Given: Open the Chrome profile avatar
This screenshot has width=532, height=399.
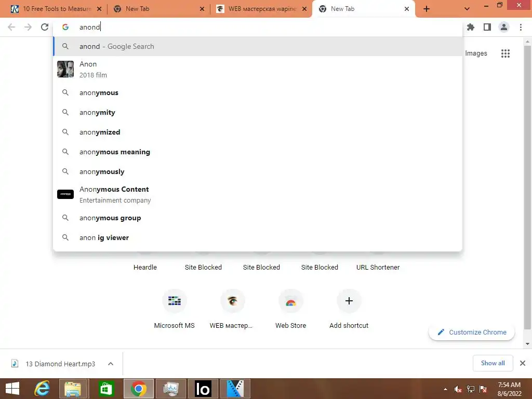Looking at the screenshot, I should (x=504, y=27).
